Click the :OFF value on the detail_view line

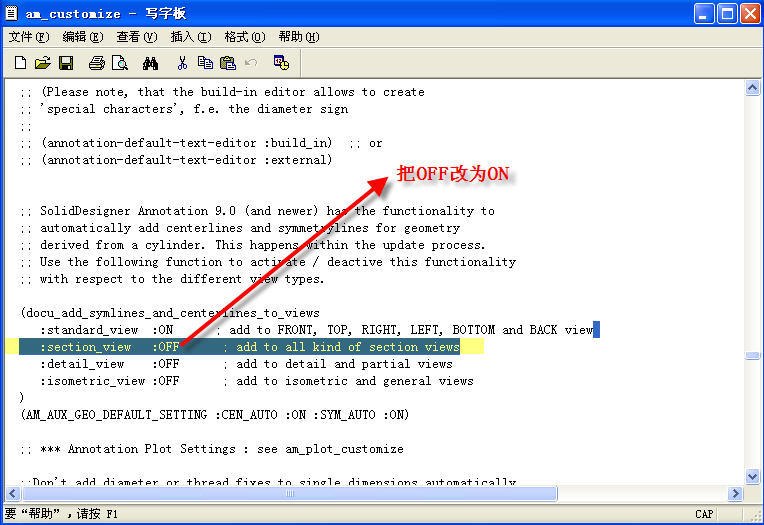(166, 364)
